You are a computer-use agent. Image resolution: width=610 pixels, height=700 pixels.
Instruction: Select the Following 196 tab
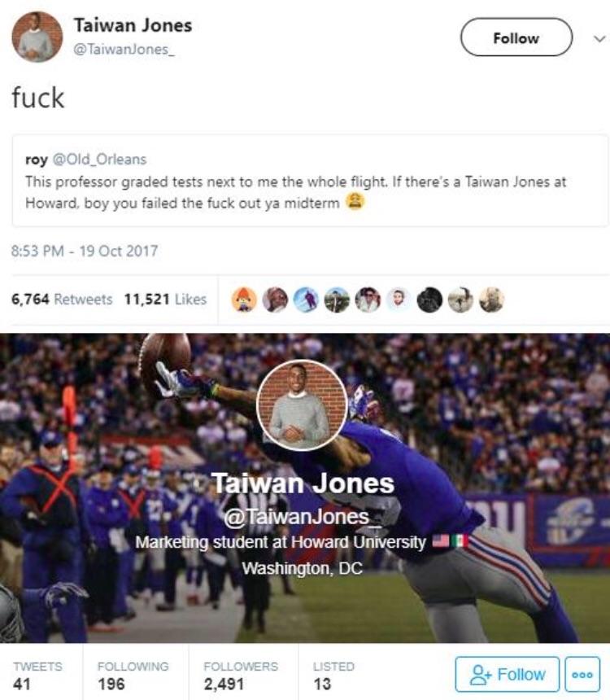tap(133, 675)
